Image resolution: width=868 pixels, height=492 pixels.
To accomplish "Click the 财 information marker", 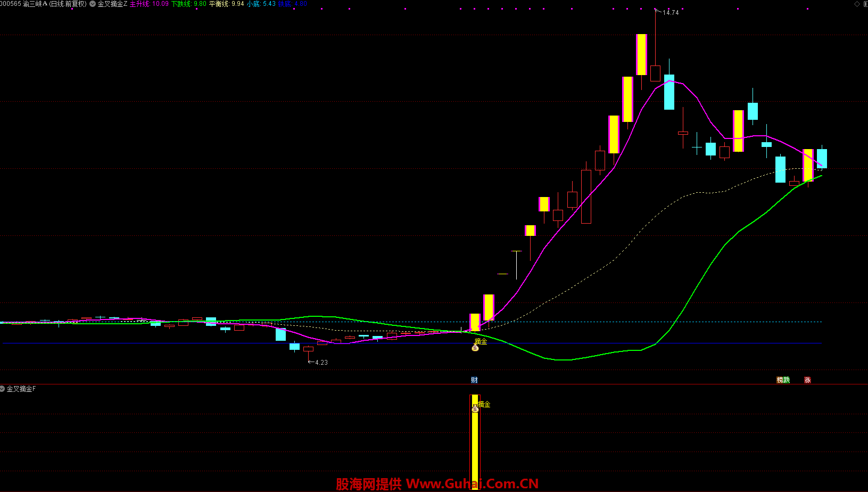I will tap(474, 380).
